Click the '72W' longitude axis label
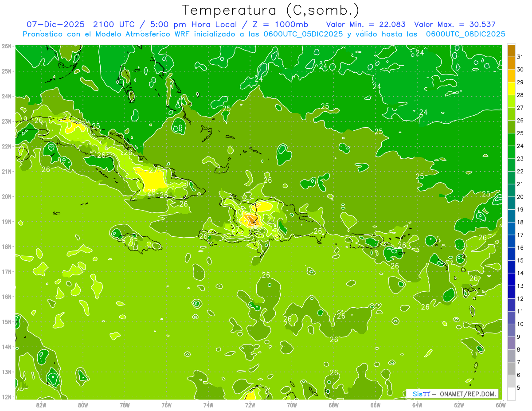Viewport: 532px width, 411px height. click(x=250, y=405)
